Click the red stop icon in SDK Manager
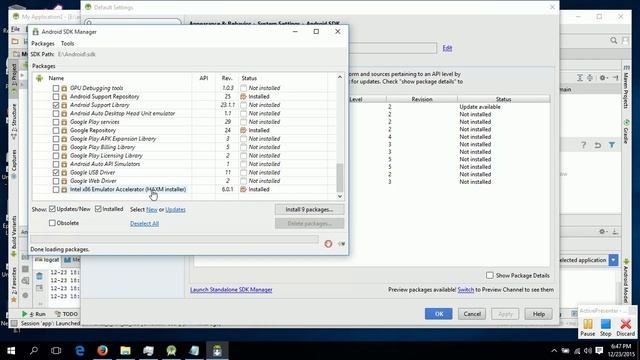 coord(328,244)
